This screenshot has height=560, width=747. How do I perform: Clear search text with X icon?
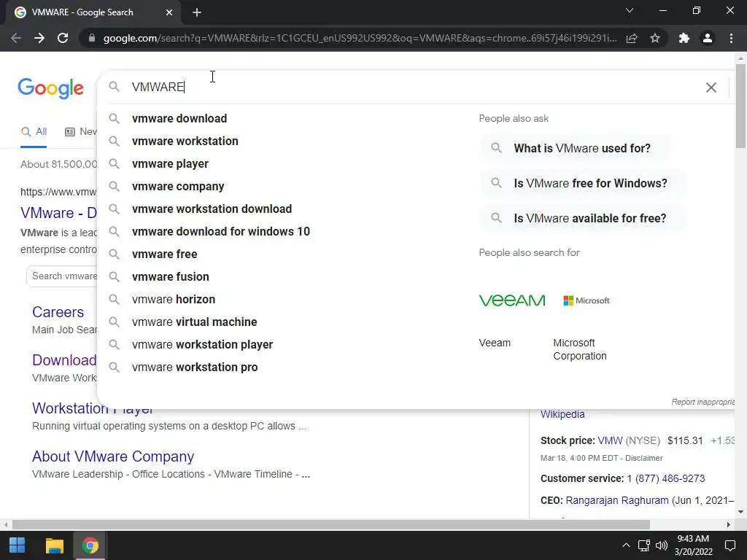tap(711, 87)
